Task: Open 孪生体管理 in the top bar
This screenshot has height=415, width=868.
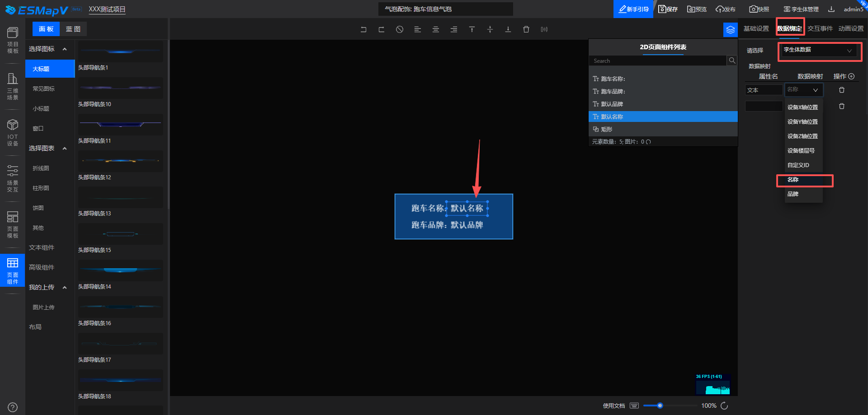Action: [801, 9]
